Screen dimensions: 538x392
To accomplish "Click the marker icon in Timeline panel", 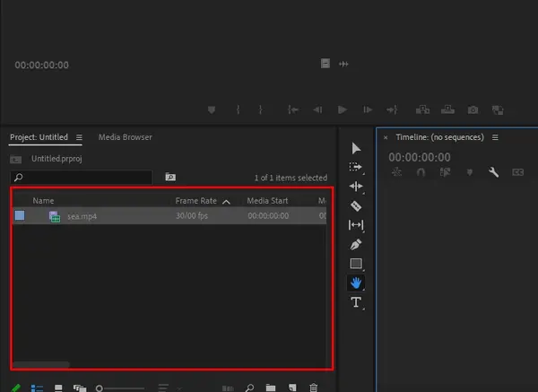I will 469,172.
